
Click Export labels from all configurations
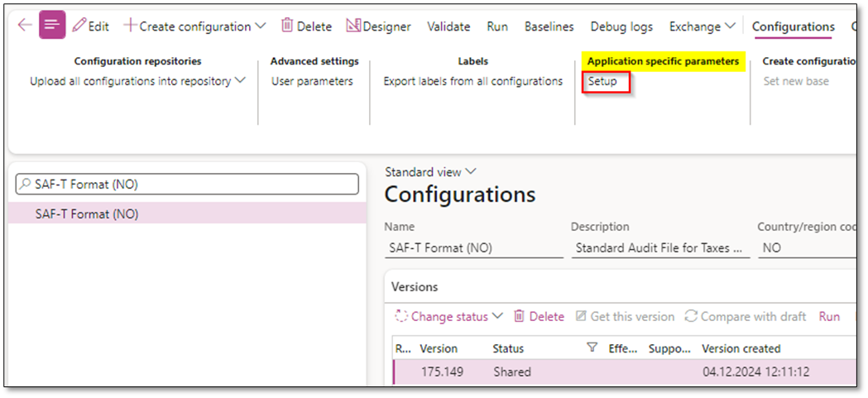(x=472, y=81)
